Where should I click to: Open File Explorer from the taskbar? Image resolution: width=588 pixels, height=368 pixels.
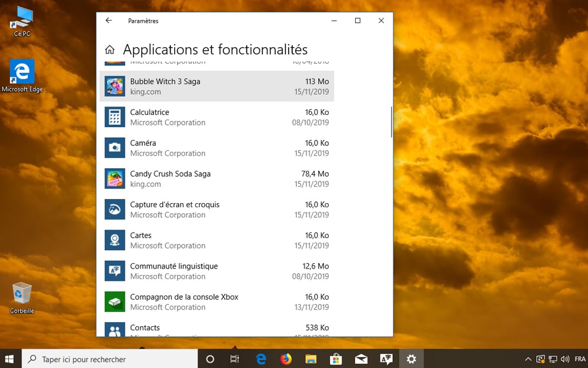311,359
